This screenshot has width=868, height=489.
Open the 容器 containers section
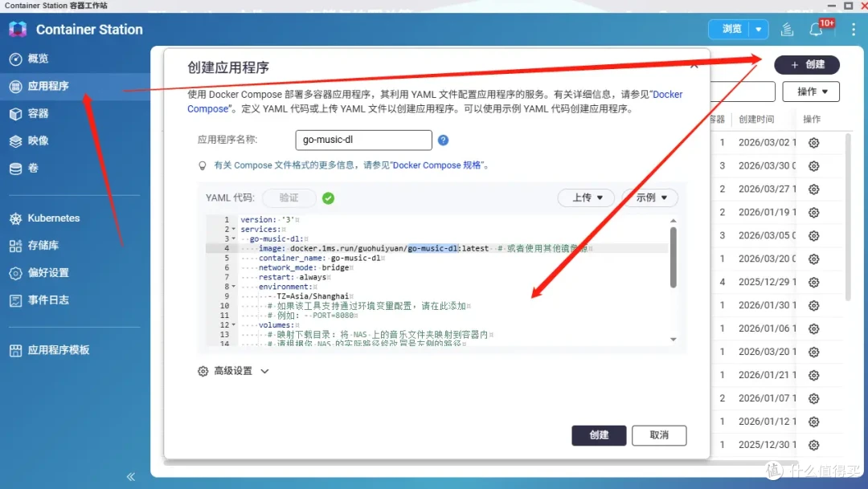[x=38, y=113]
